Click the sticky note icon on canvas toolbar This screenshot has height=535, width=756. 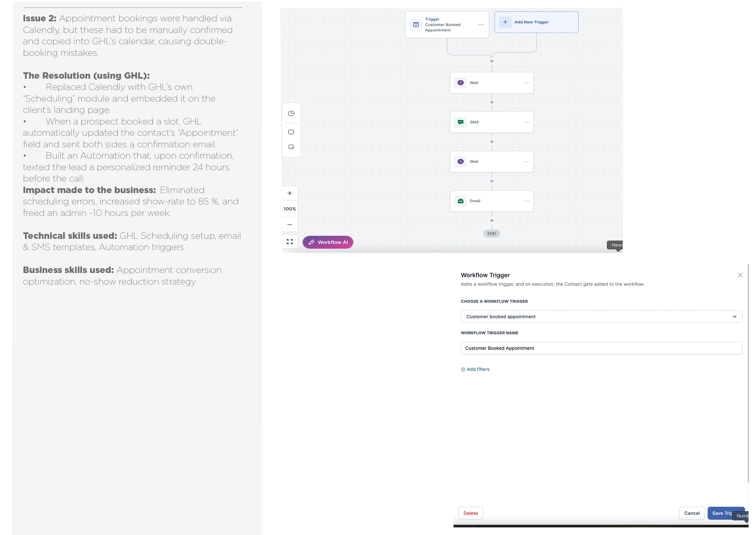click(291, 147)
